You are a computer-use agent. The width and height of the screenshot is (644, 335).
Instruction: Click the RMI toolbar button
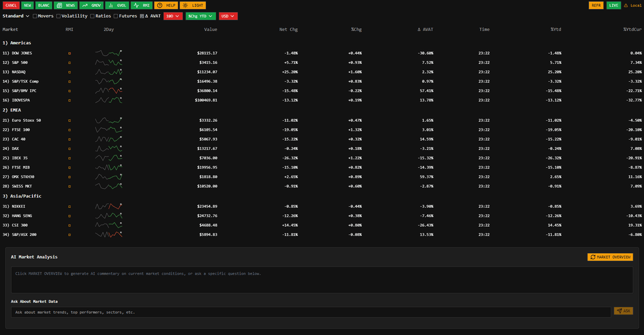pos(142,5)
